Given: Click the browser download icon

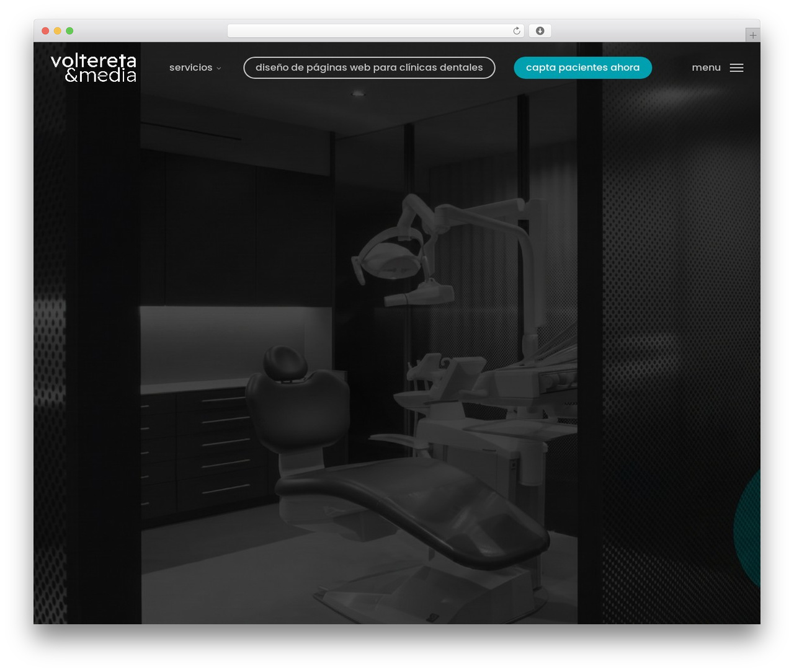Looking at the screenshot, I should click(x=540, y=31).
